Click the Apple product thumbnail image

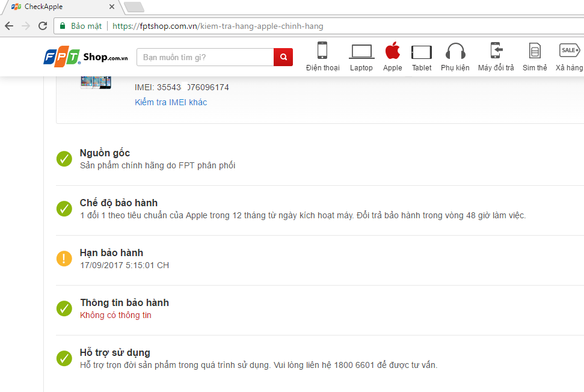[x=96, y=82]
